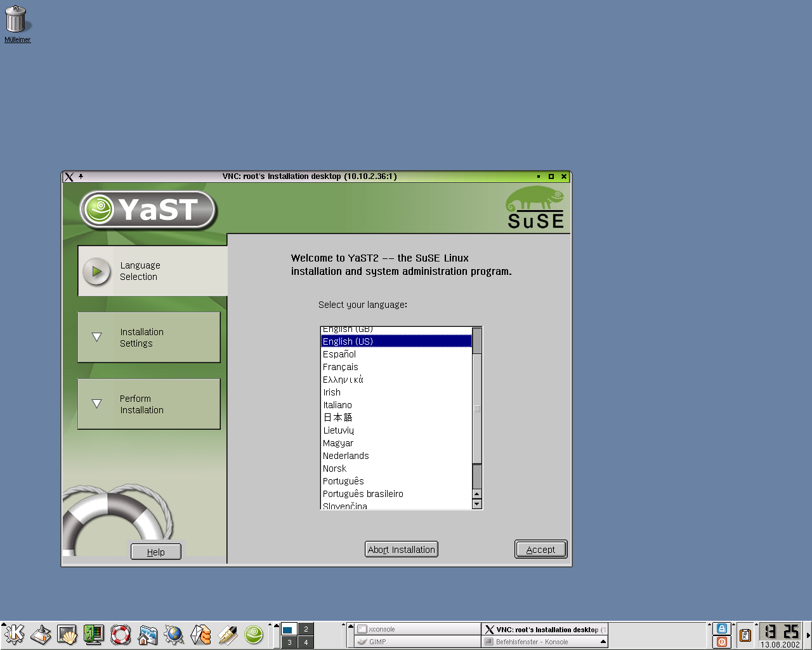Viewport: 812px width, 650px height.
Task: Launch the green SuSE YaST icon in panel
Action: (254, 634)
